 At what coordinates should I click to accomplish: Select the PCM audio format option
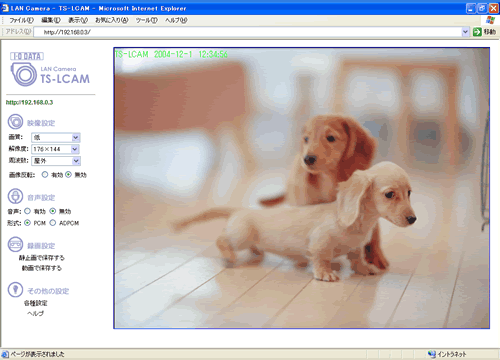[x=28, y=223]
